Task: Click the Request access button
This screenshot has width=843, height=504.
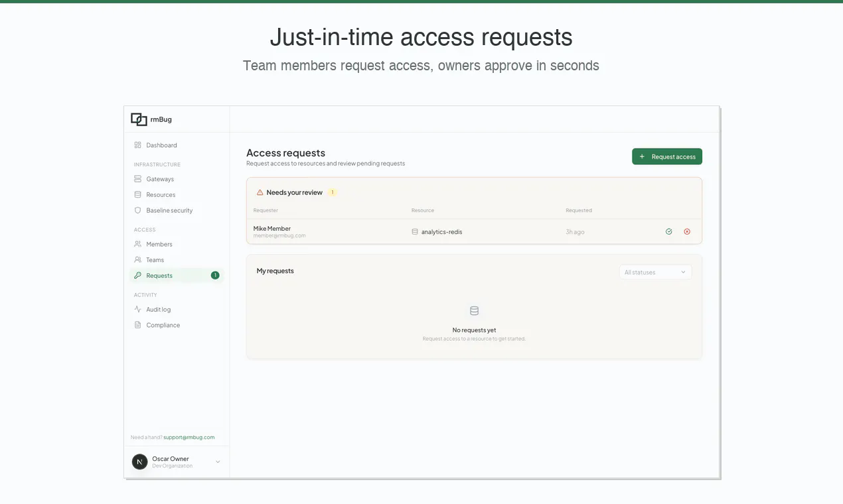Action: click(x=667, y=157)
